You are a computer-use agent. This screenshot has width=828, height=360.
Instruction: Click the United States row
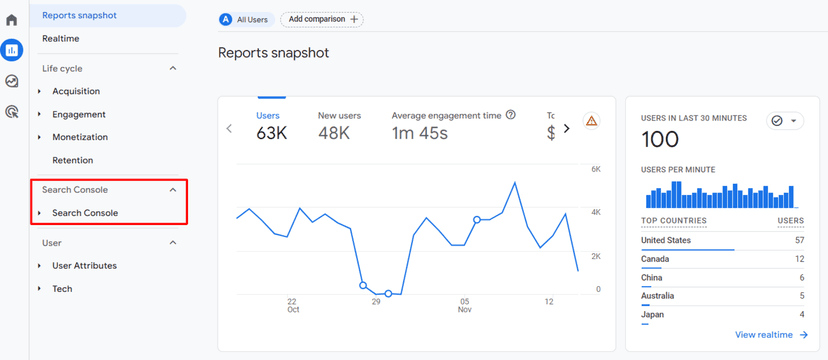point(722,241)
